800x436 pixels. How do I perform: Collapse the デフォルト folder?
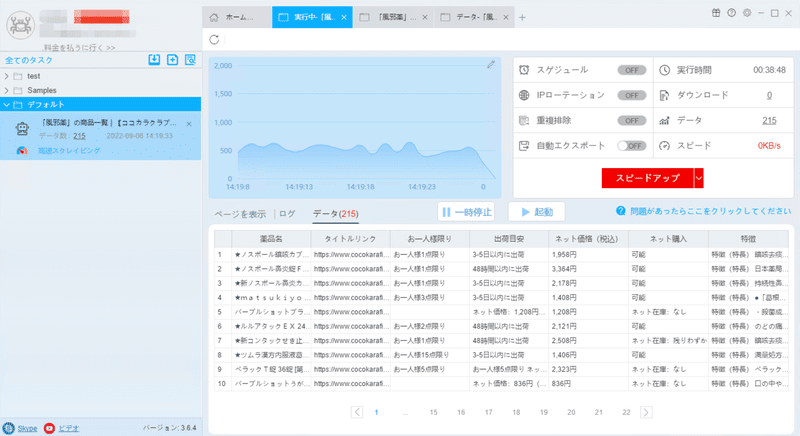[7, 105]
